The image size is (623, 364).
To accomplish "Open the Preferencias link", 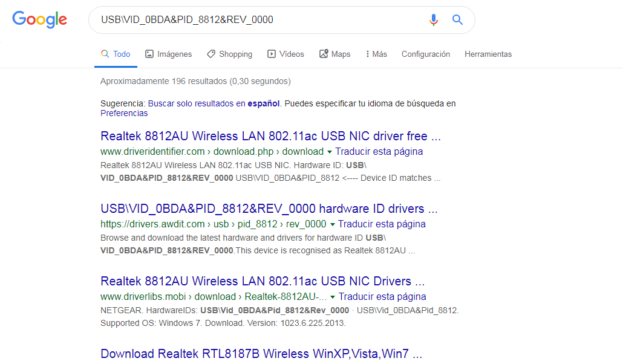I will click(x=124, y=113).
